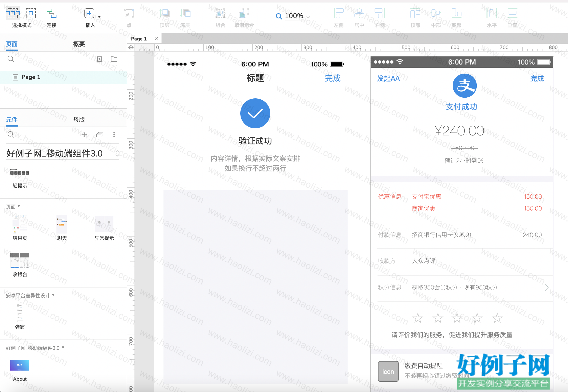Open the Insert tool dropdown arrow

coord(100,16)
